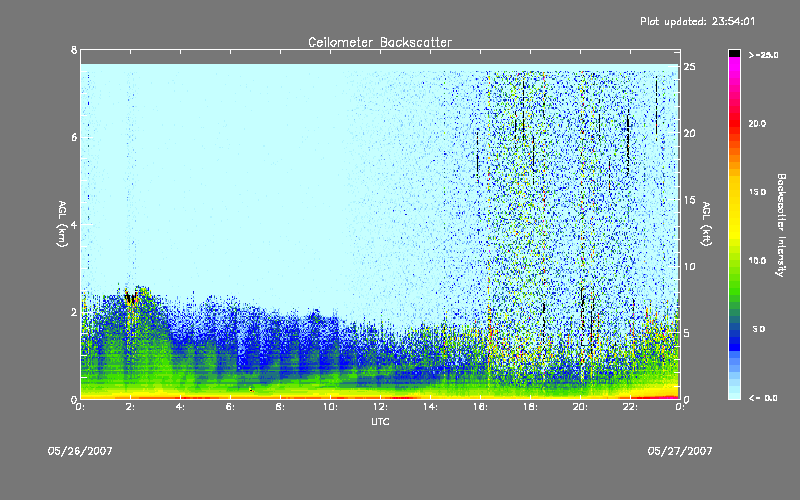This screenshot has width=800, height=500.
Task: Click the black cloud echo near 02 UTC
Action: 131,297
